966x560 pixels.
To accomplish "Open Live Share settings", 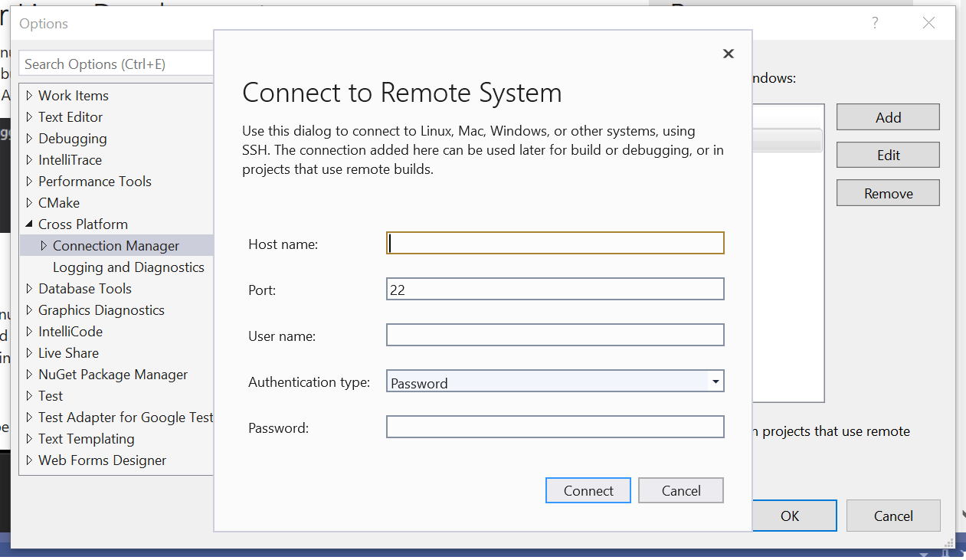I will 68,352.
